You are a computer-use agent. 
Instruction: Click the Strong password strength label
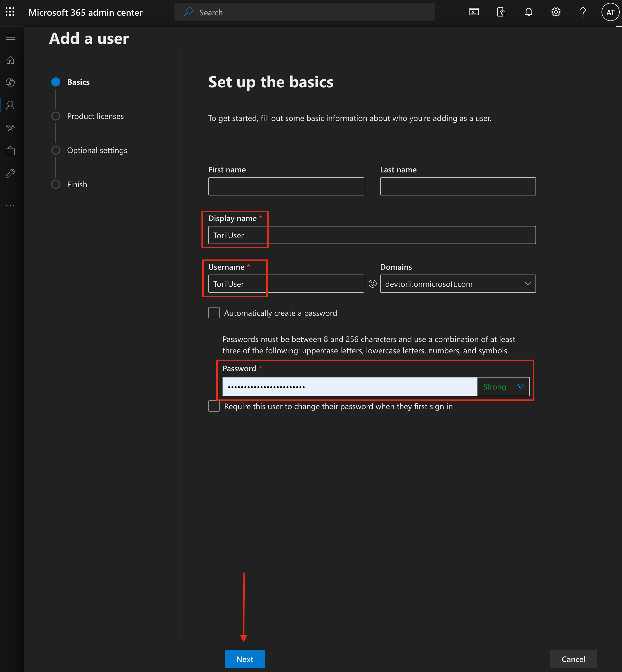pyautogui.click(x=494, y=387)
